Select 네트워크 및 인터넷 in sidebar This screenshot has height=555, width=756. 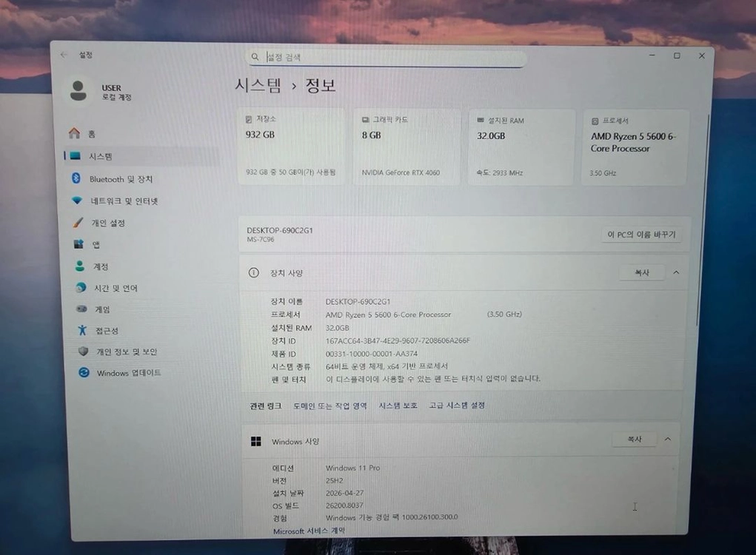(x=144, y=201)
